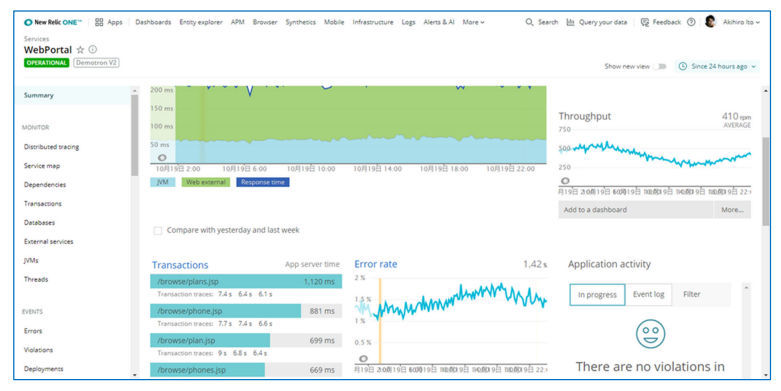Click the Demotron V2 account tag
This screenshot has height=391, width=781.
point(96,63)
